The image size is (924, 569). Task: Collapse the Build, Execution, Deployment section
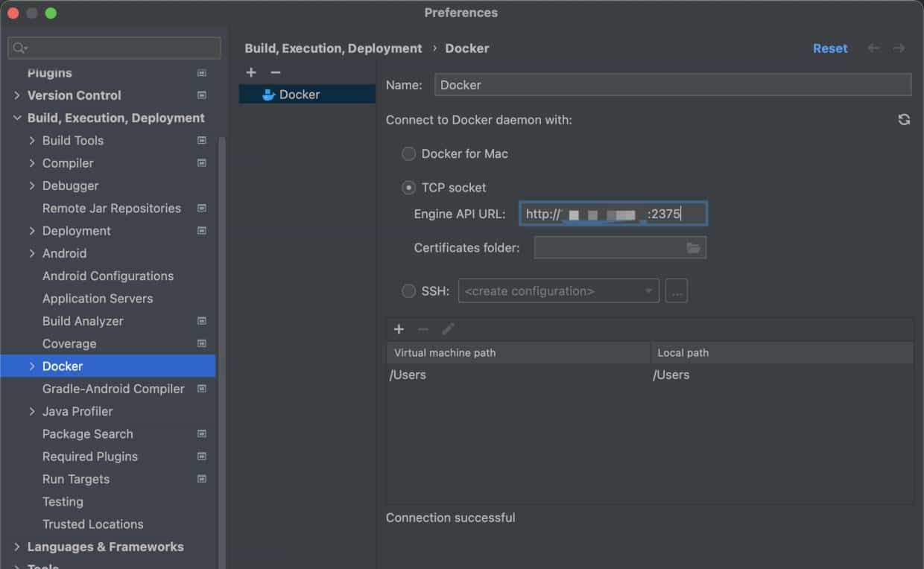pyautogui.click(x=17, y=118)
